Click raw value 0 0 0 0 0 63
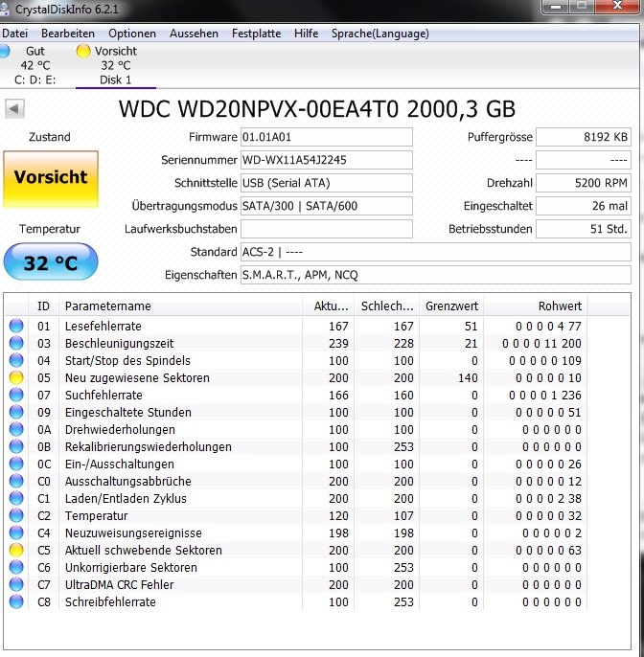The width and height of the screenshot is (644, 657). 548,550
